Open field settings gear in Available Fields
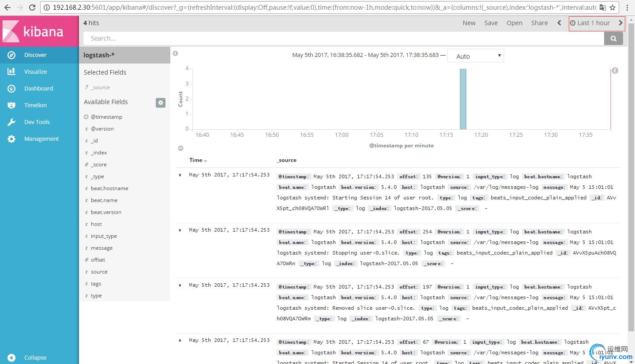Screen dimensions: 635x364 [161, 102]
